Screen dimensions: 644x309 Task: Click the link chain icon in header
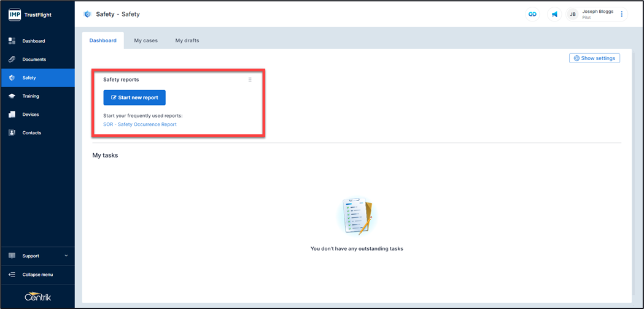point(532,14)
